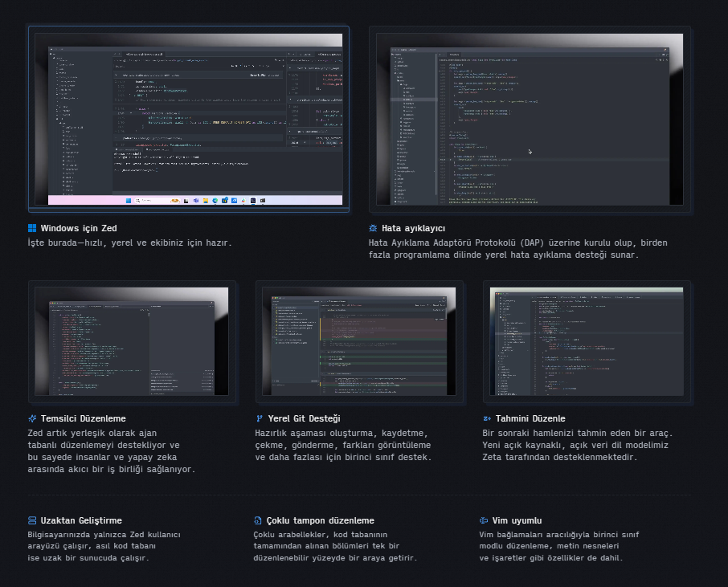Image resolution: width=728 pixels, height=587 pixels.
Task: Click the icon beside Vim uyumlu
Action: tap(484, 520)
